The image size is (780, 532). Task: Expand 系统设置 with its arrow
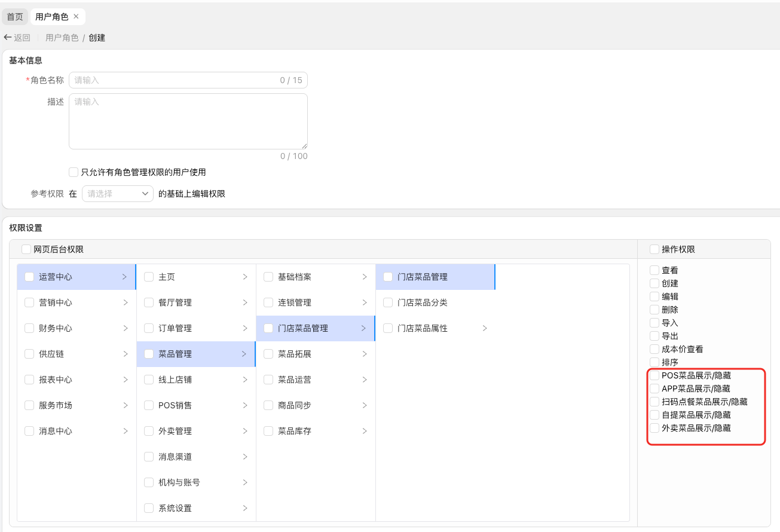point(244,508)
